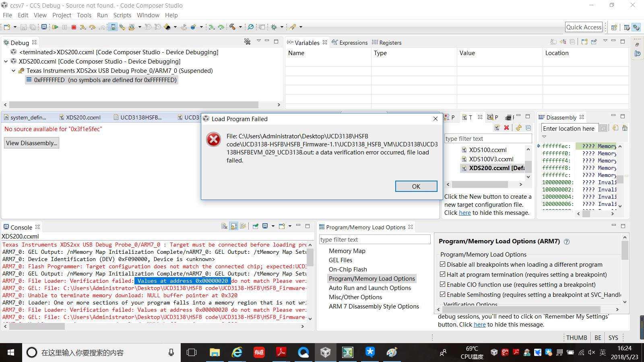Uncheck Enable Semihosting option
Screen dimensions: 644x362
tap(443, 294)
